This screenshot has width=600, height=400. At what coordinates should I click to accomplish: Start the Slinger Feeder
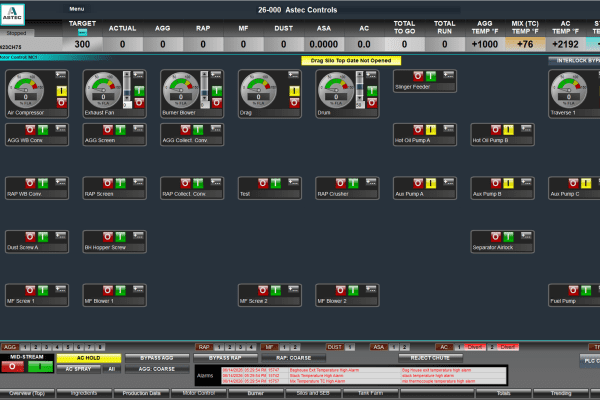point(431,76)
